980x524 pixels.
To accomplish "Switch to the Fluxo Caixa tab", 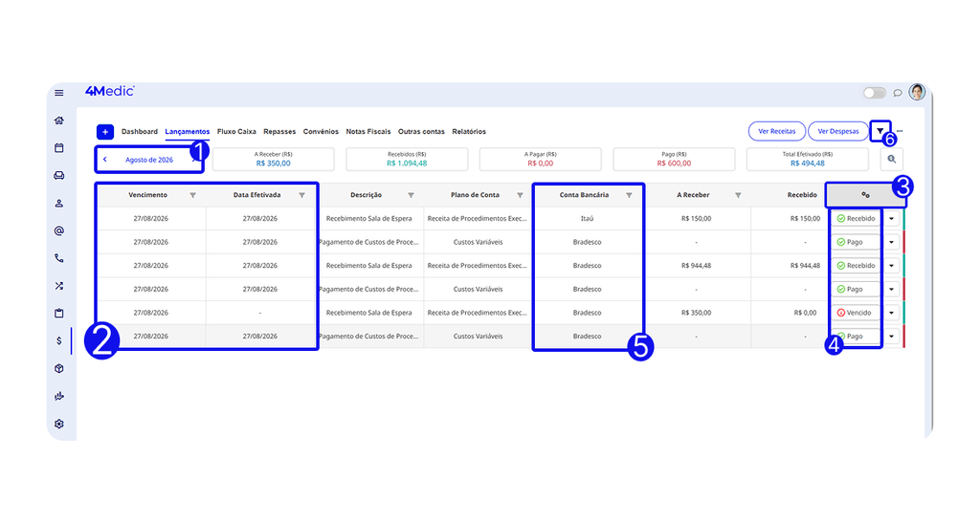I will [x=236, y=132].
